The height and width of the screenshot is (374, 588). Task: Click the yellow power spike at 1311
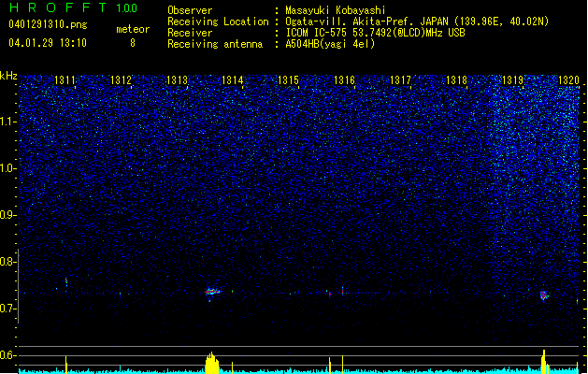pos(66,365)
